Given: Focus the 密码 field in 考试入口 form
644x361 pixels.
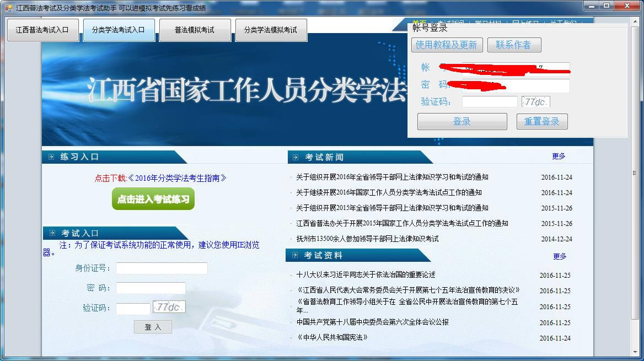Looking at the screenshot, I should pos(151,288).
